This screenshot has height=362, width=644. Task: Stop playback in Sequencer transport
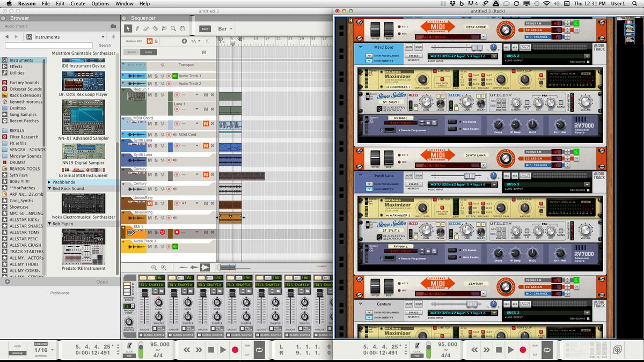(211, 350)
